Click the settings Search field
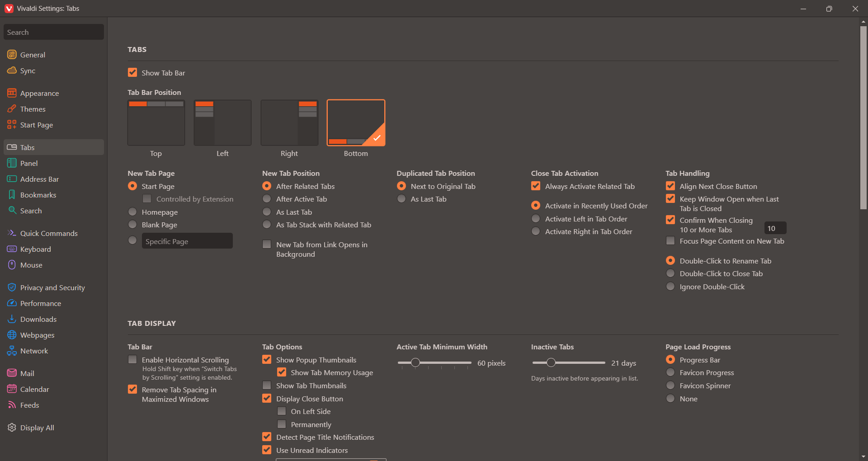The width and height of the screenshot is (868, 461). click(54, 32)
